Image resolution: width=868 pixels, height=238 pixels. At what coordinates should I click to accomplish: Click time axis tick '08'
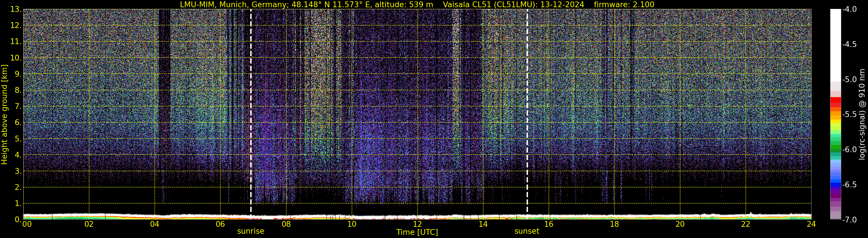tap(286, 224)
